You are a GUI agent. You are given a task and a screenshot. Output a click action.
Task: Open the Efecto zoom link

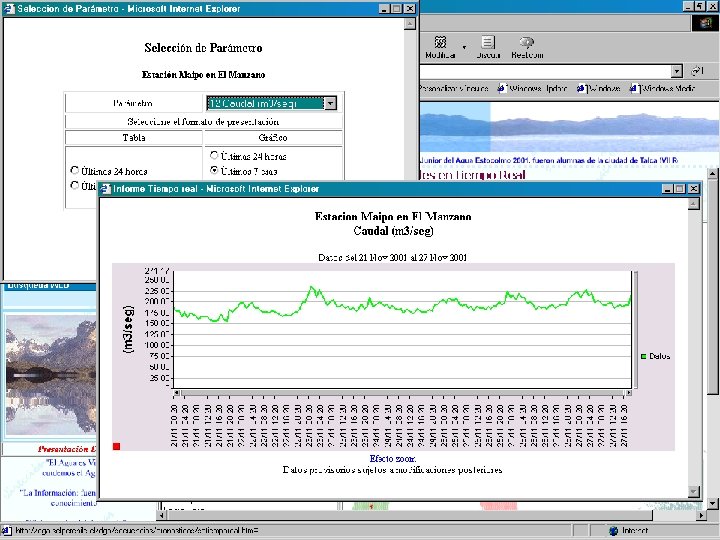(393, 458)
